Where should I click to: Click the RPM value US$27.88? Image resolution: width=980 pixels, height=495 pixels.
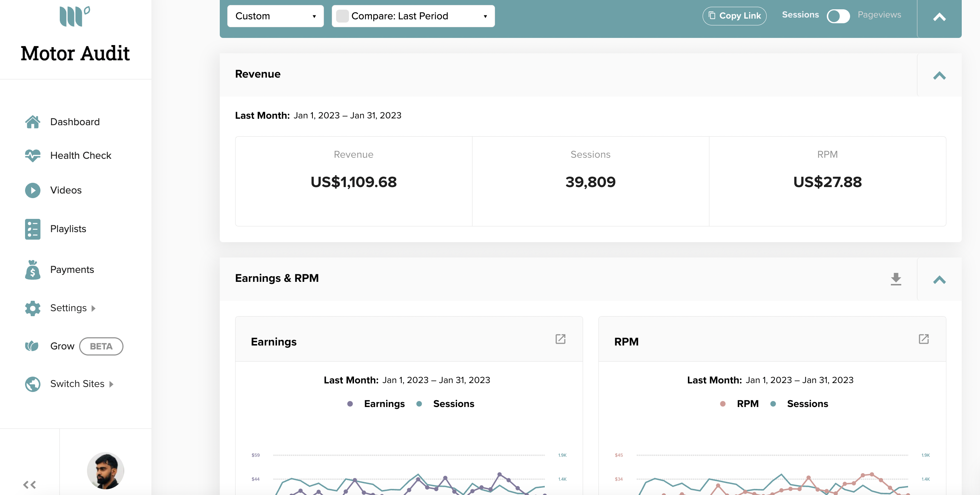[828, 182]
